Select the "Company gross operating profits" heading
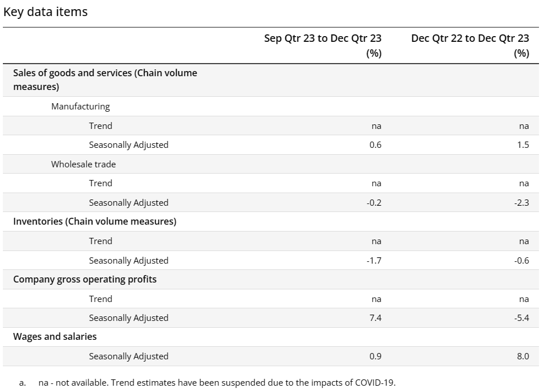 coord(85,279)
